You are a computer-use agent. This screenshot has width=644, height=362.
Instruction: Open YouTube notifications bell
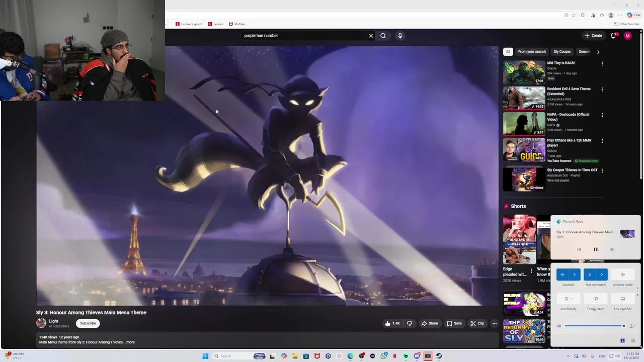(613, 36)
